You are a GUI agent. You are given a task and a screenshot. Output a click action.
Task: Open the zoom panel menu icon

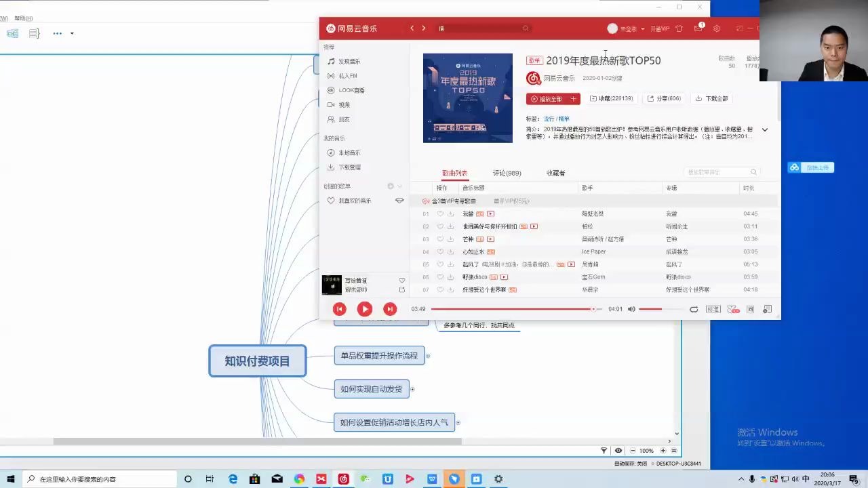coord(674,451)
